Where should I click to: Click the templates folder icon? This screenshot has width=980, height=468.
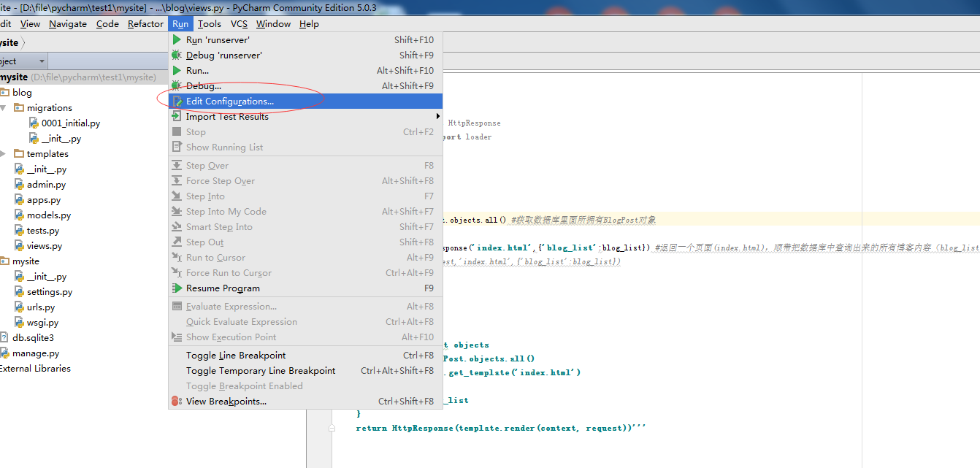(x=20, y=154)
